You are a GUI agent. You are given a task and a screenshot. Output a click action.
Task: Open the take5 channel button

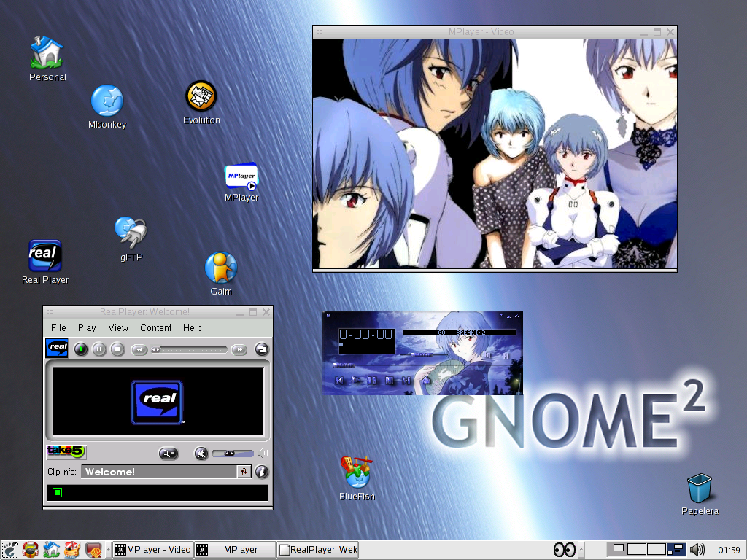(x=66, y=451)
